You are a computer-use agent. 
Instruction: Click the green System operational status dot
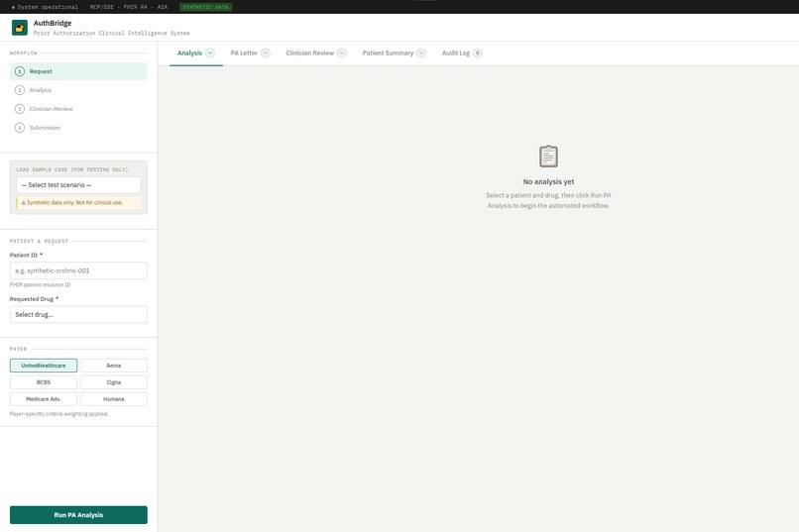pos(13,7)
